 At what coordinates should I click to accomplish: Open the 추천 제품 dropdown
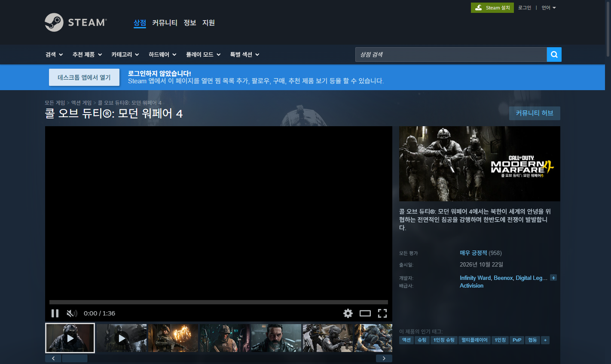coord(87,55)
